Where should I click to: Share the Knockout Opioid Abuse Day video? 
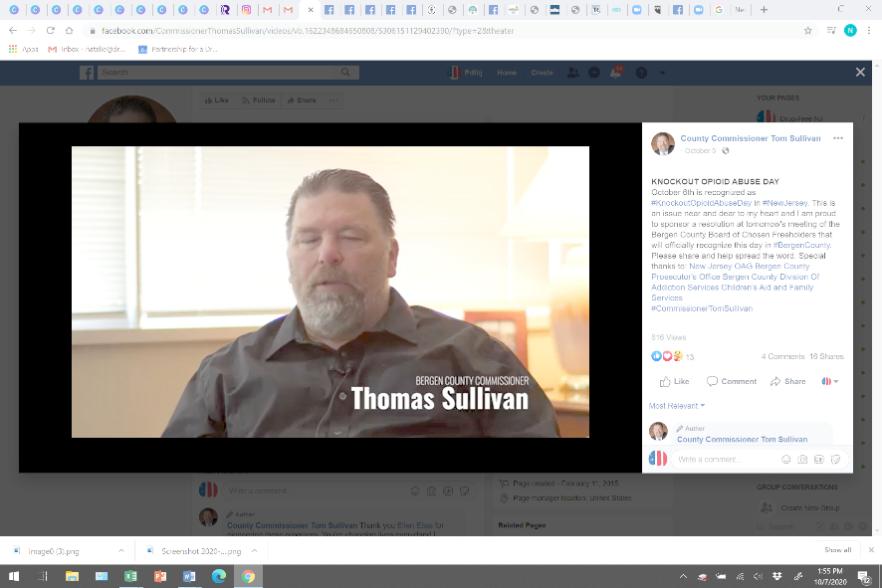pyautogui.click(x=787, y=381)
